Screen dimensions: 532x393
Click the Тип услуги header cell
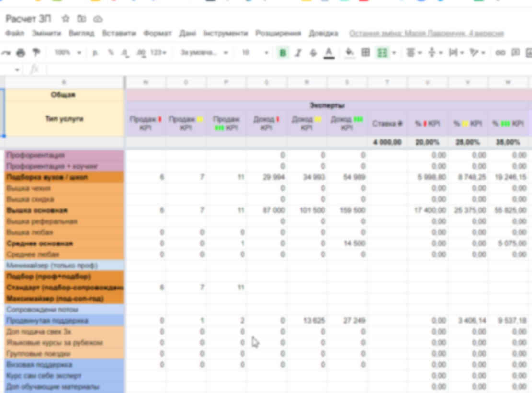coord(64,118)
